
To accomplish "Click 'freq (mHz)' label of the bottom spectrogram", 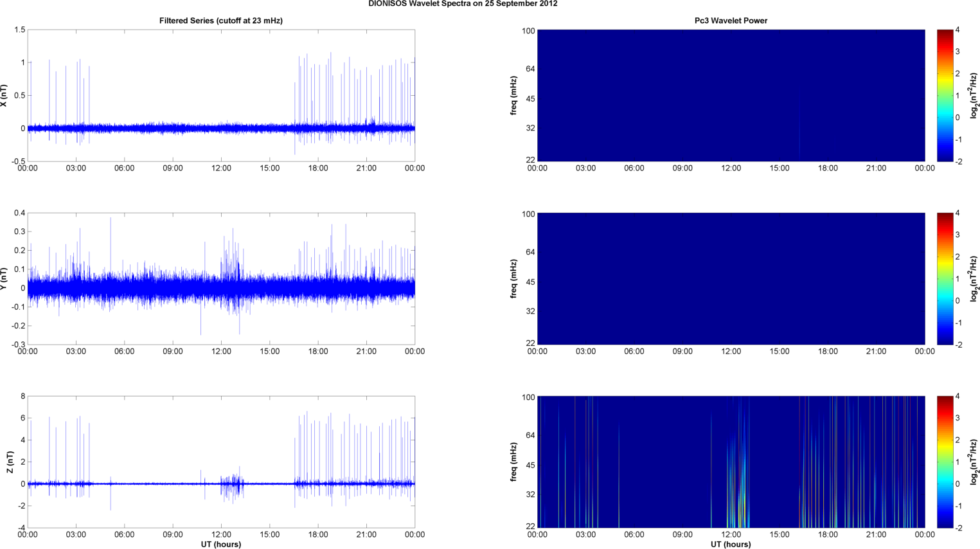I will [x=514, y=462].
